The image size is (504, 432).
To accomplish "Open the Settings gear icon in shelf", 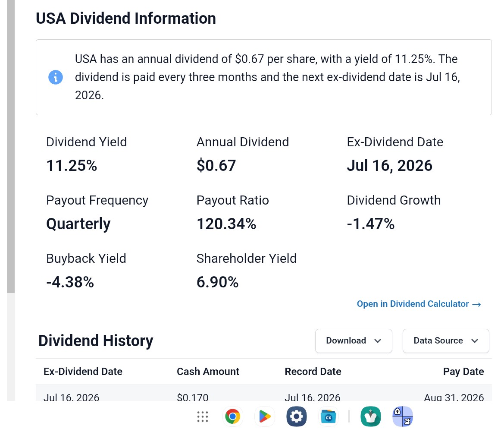I will click(x=296, y=416).
